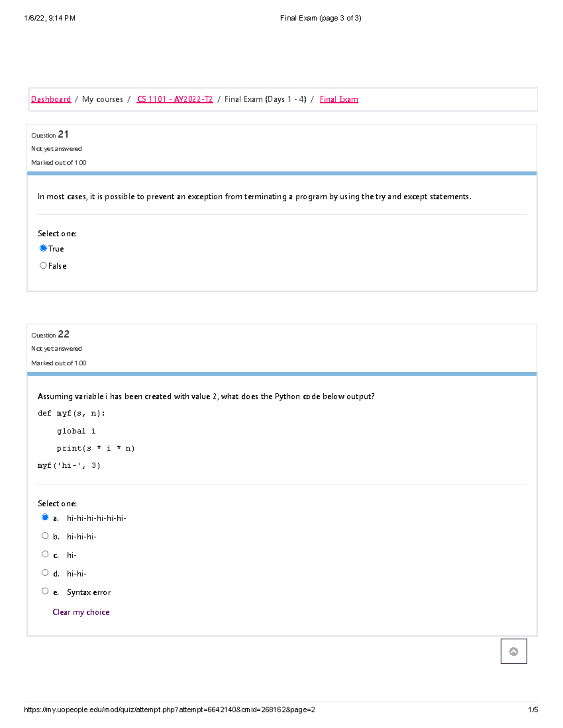Select the Question 21 heading
Image resolution: width=563 pixels, height=728 pixels.
click(49, 135)
